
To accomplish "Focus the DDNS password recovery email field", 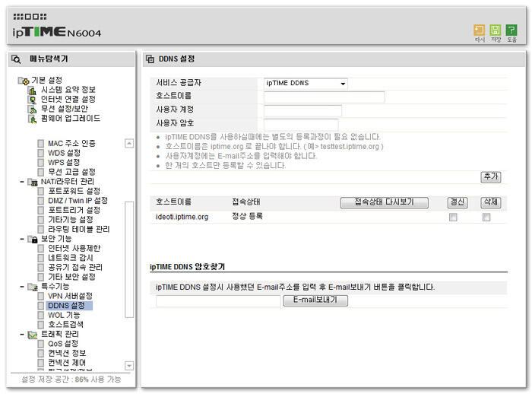I will click(218, 301).
